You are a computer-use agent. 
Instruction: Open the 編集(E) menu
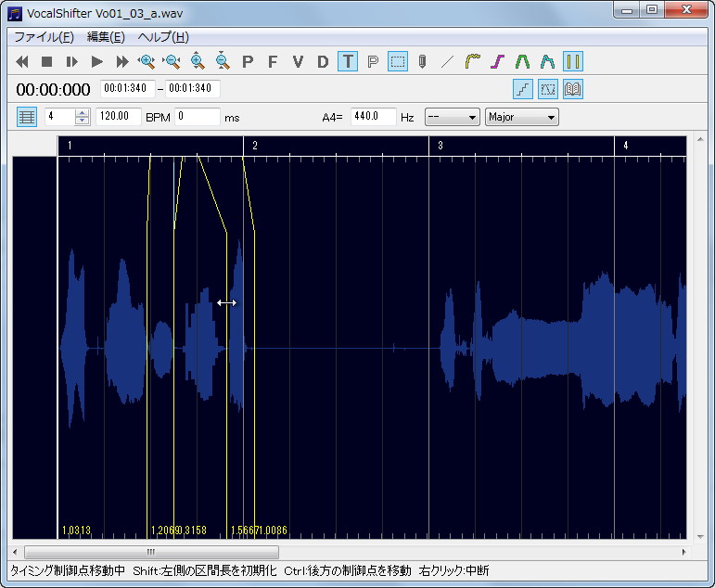coord(106,37)
